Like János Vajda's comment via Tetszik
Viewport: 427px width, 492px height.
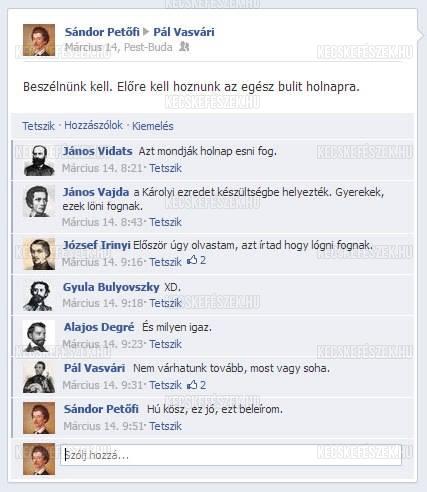pos(165,222)
